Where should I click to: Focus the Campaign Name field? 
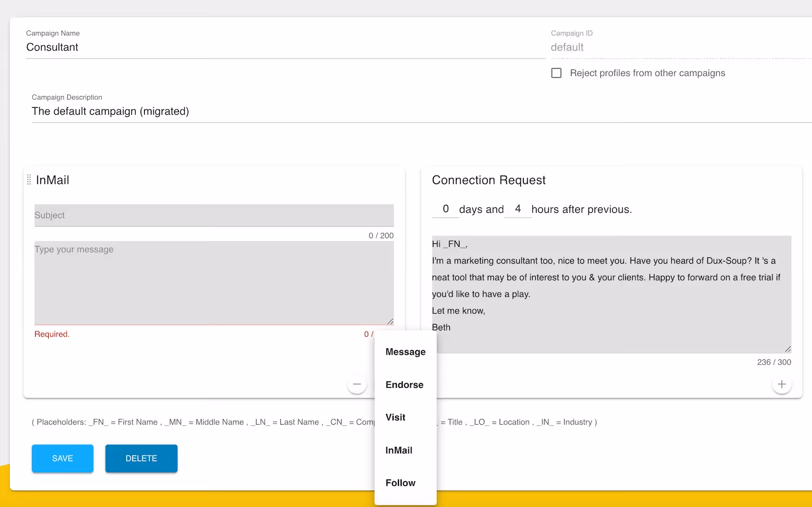tap(286, 48)
